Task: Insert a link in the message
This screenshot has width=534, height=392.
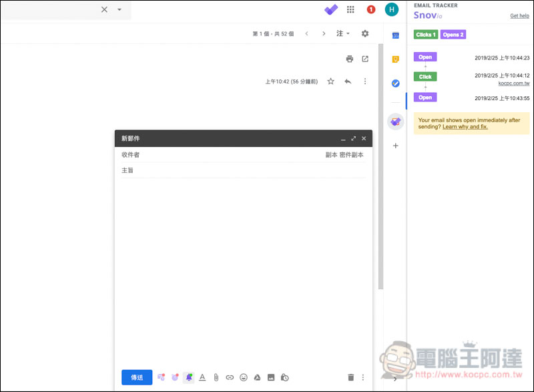Action: [230, 377]
